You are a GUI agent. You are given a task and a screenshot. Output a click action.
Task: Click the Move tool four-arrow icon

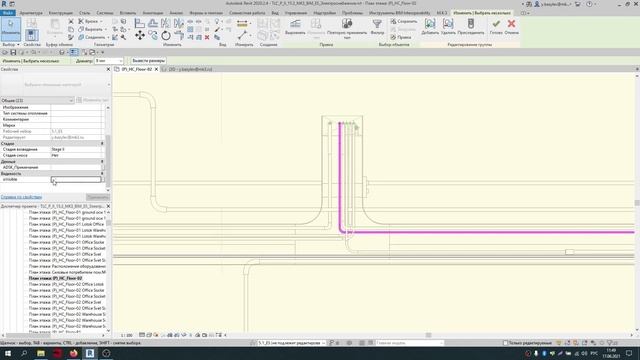coord(140,36)
